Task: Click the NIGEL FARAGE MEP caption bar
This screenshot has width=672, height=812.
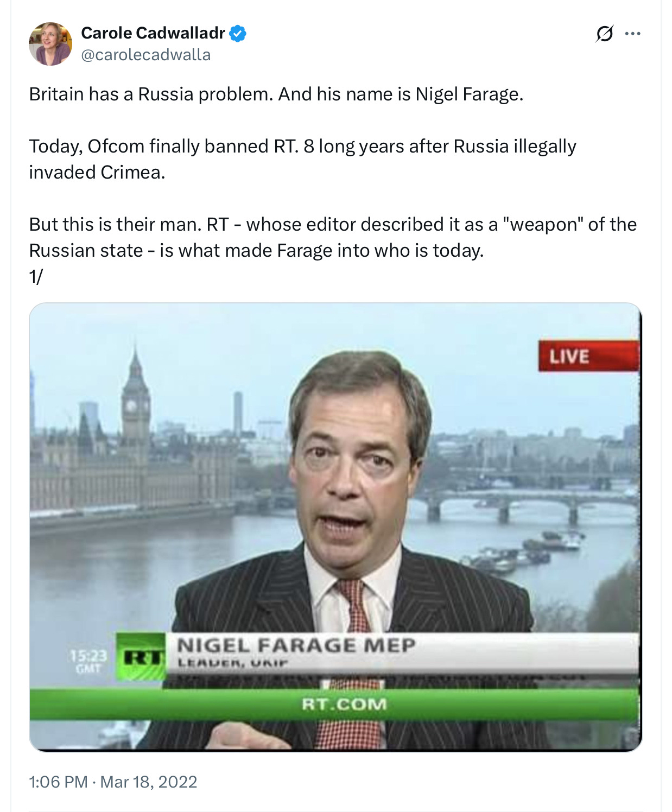Action: click(x=402, y=653)
